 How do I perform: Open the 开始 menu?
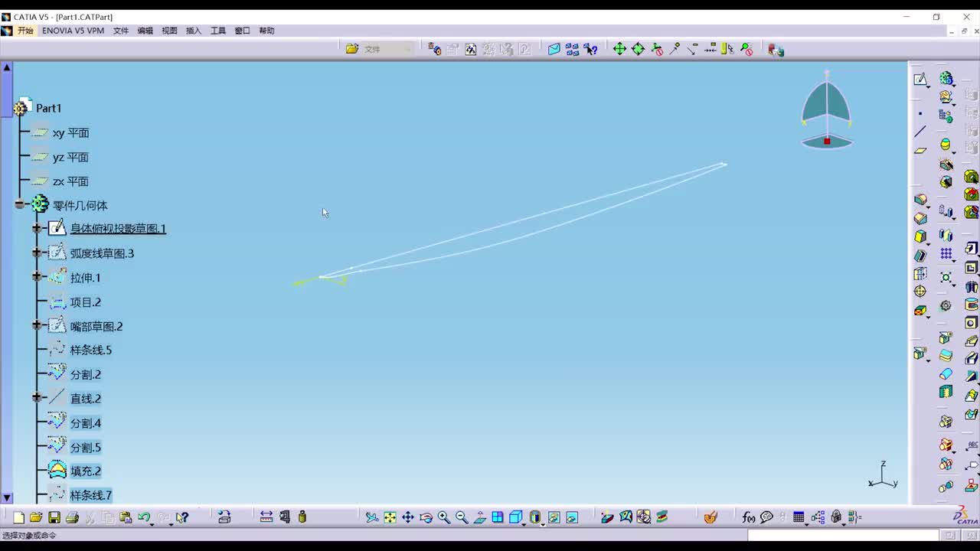(x=25, y=31)
